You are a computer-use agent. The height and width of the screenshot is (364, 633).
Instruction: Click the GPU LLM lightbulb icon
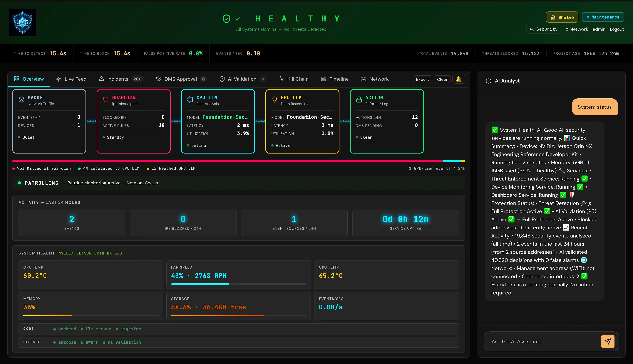point(275,100)
